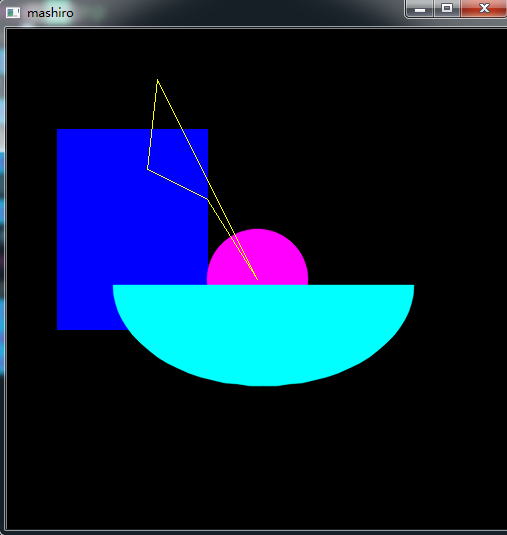This screenshot has height=535, width=507.
Task: Click the mashiro title text
Action: [x=50, y=13]
